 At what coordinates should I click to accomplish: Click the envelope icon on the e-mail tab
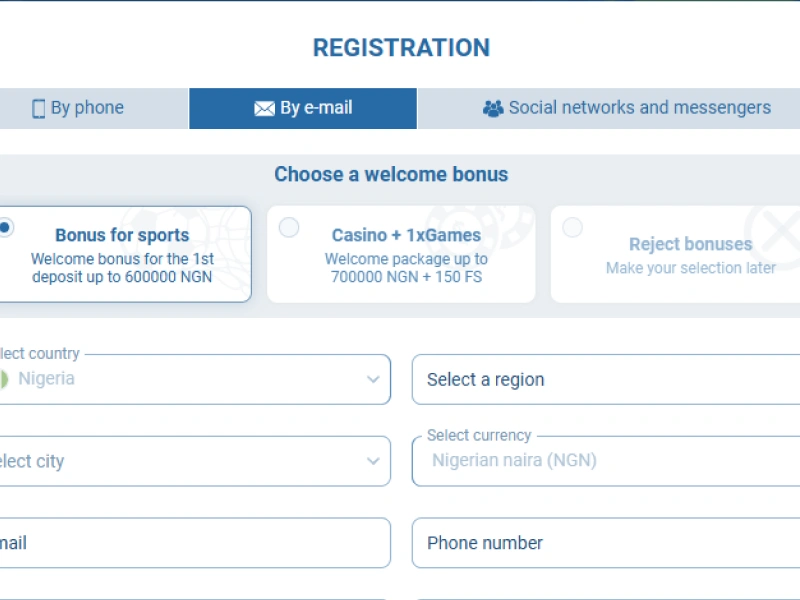point(262,107)
